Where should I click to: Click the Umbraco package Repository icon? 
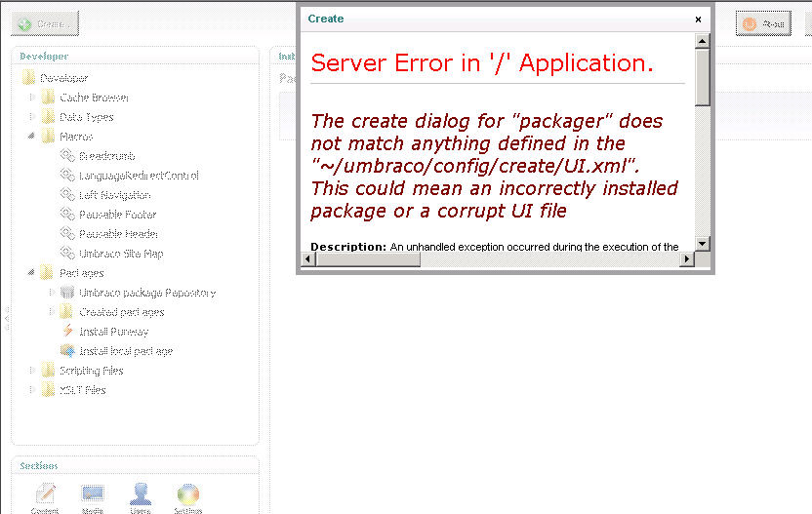coord(66,293)
